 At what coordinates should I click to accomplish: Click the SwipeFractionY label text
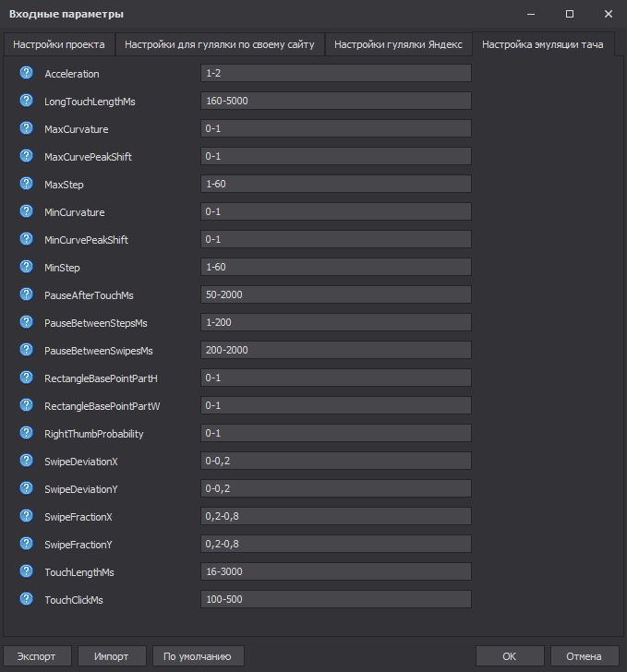tap(78, 545)
